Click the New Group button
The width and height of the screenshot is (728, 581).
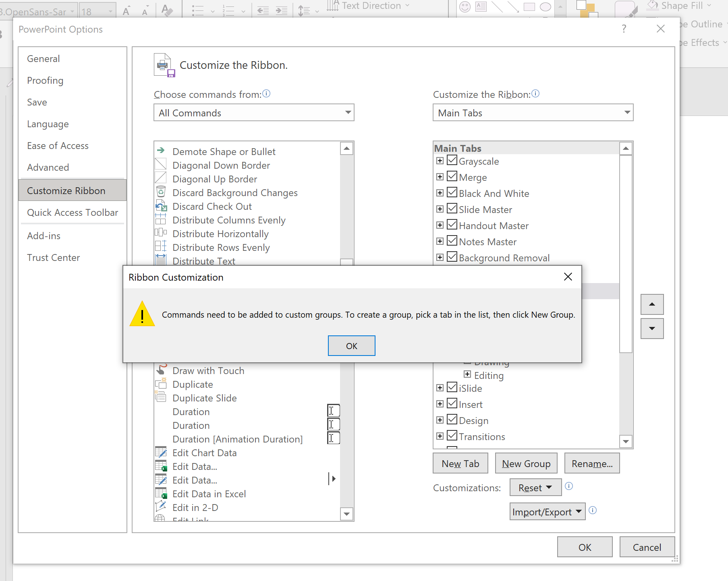526,463
